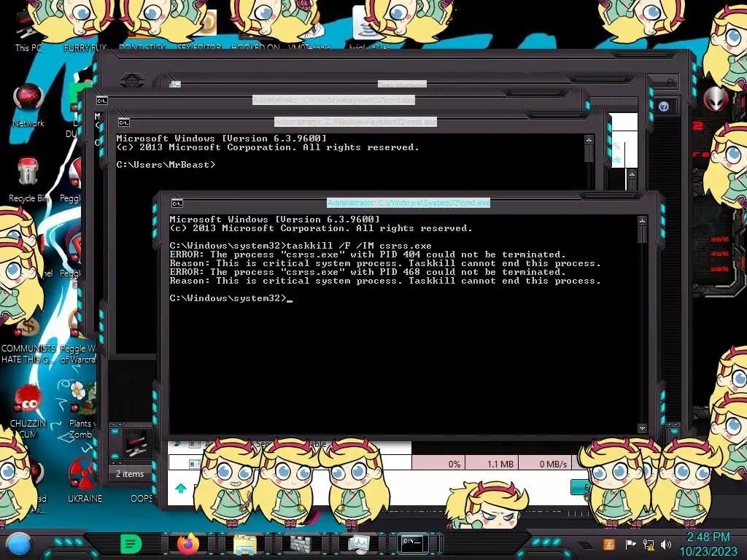This screenshot has width=747, height=560.
Task: Click the error line mentioning PID 468
Action: click(x=368, y=272)
